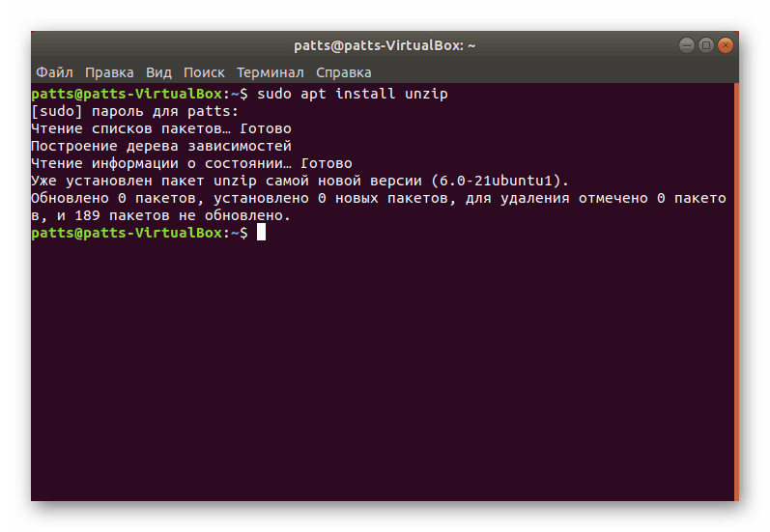Viewport: 770px width, 532px height.
Task: Open the Справка help menu
Action: [343, 72]
